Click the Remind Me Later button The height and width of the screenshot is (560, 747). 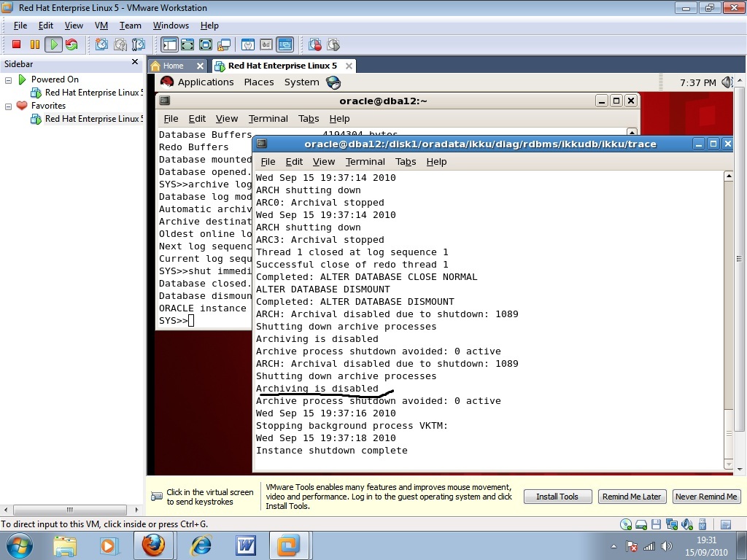click(x=632, y=497)
